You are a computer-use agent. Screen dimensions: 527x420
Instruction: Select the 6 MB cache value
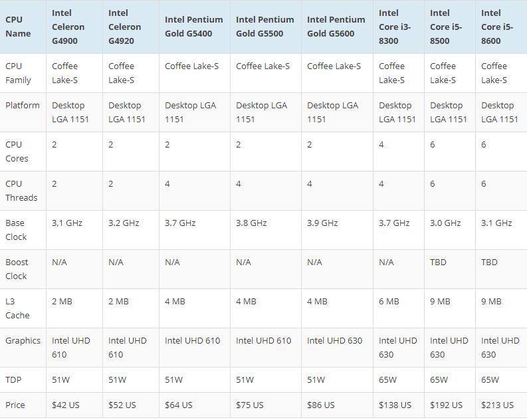(x=389, y=302)
